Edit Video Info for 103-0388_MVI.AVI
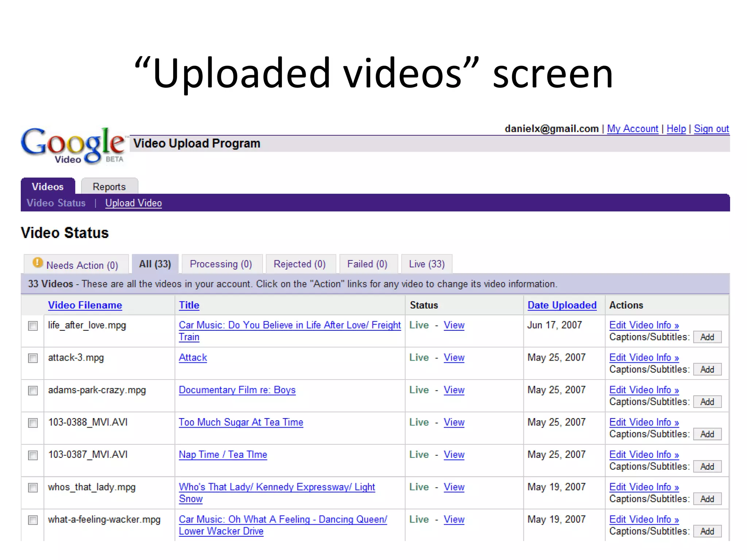The width and height of the screenshot is (747, 560). (644, 422)
